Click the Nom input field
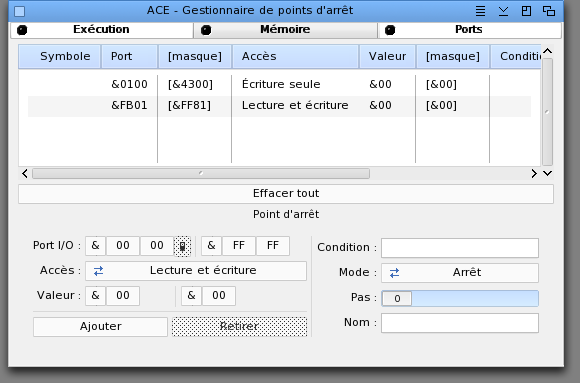Image resolution: width=580 pixels, height=383 pixels. (x=460, y=323)
